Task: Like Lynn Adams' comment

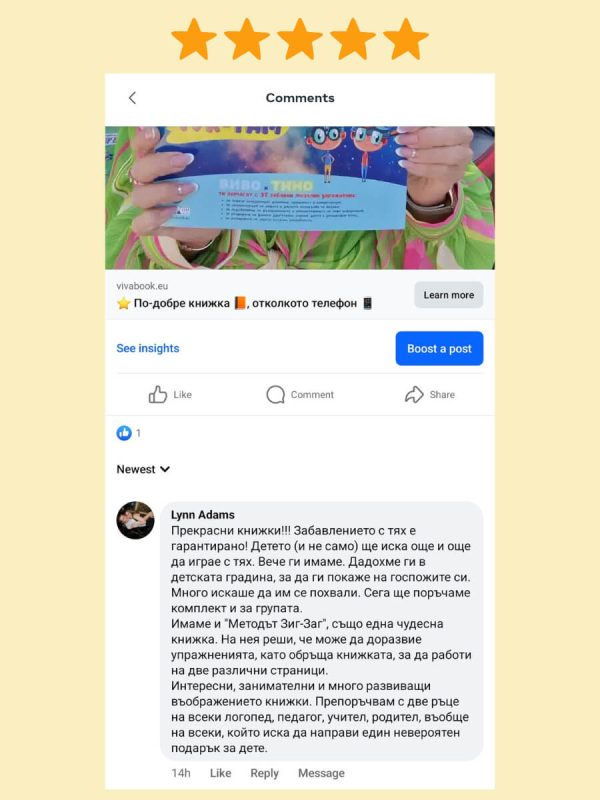Action: tap(220, 773)
